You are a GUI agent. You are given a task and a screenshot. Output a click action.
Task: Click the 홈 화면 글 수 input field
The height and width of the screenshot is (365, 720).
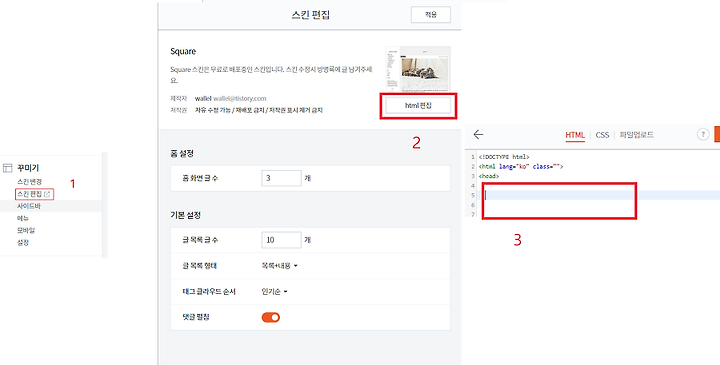pyautogui.click(x=281, y=178)
